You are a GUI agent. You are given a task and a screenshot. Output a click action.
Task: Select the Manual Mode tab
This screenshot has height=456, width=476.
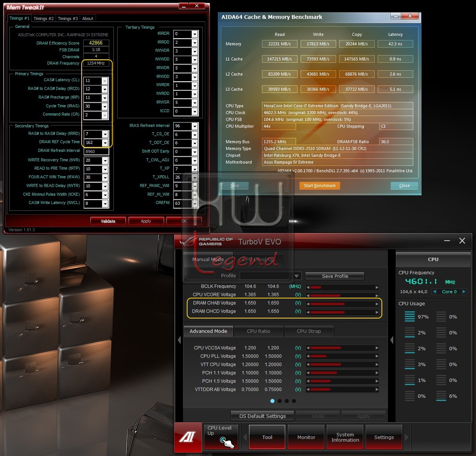[x=208, y=260]
